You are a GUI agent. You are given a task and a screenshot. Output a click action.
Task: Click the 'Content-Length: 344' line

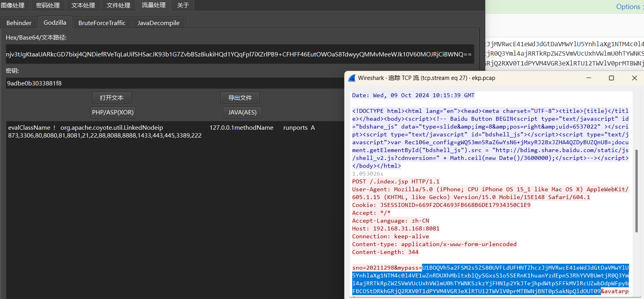click(385, 252)
